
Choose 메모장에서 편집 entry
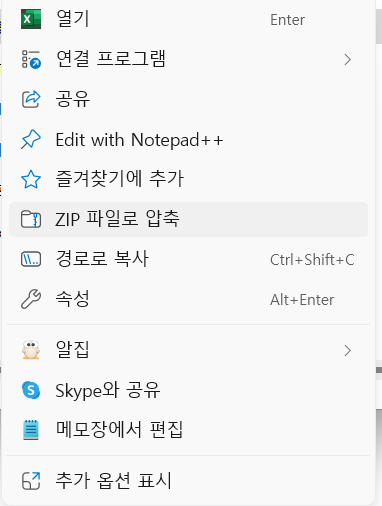pos(188,430)
